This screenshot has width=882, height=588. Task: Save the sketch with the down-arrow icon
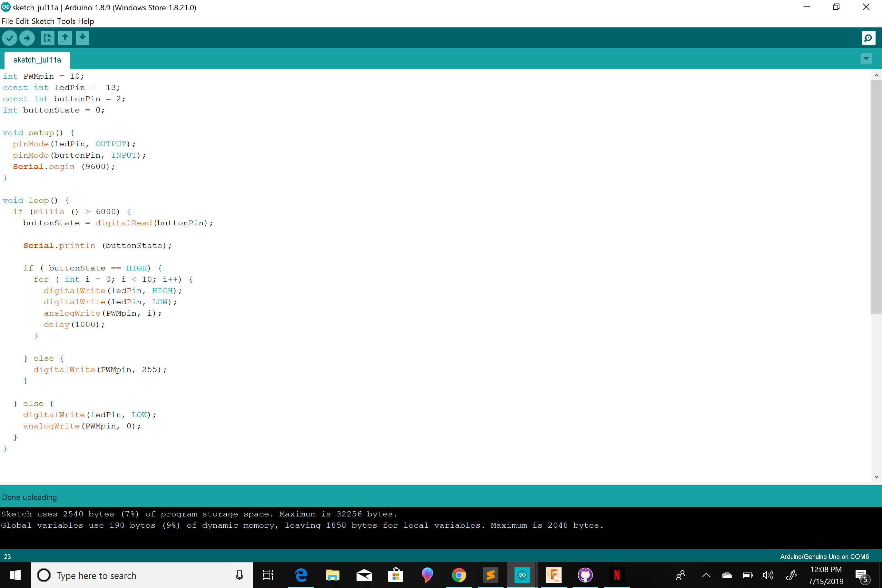coord(83,38)
